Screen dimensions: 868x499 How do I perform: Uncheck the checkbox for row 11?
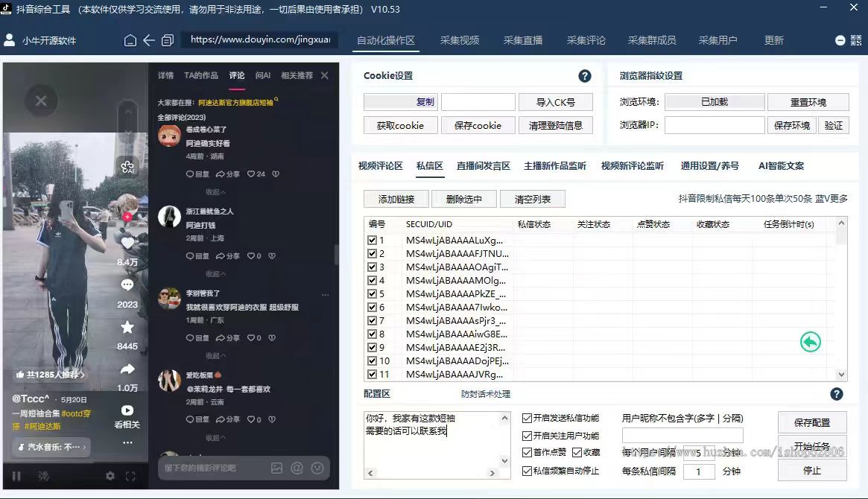(372, 375)
